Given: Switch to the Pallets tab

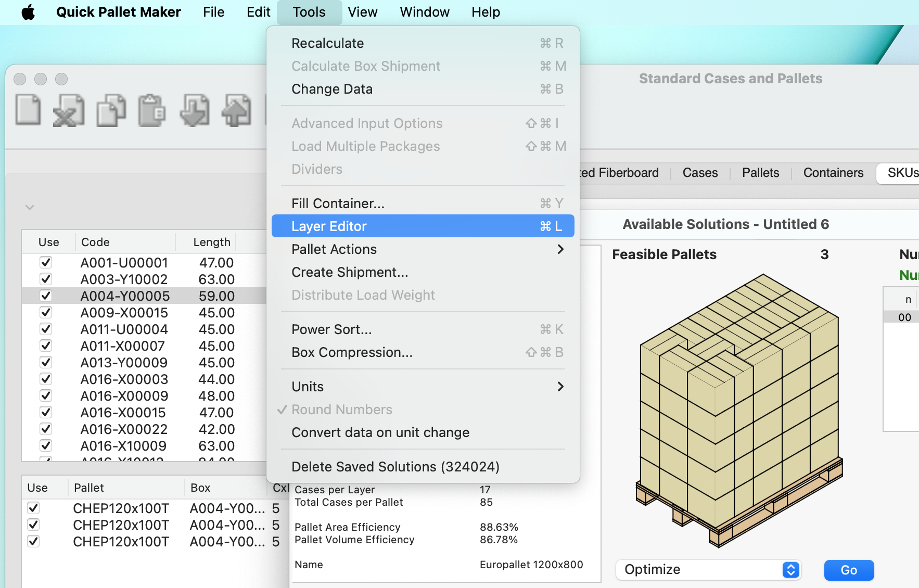Looking at the screenshot, I should coord(760,173).
